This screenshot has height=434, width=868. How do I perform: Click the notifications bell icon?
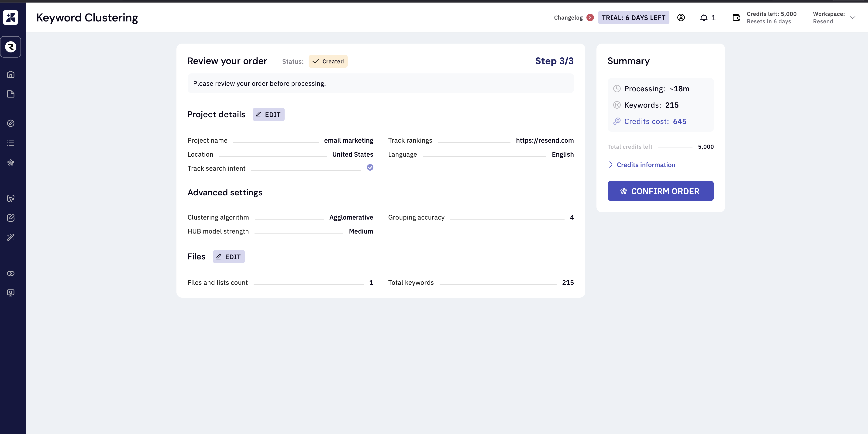[704, 17]
